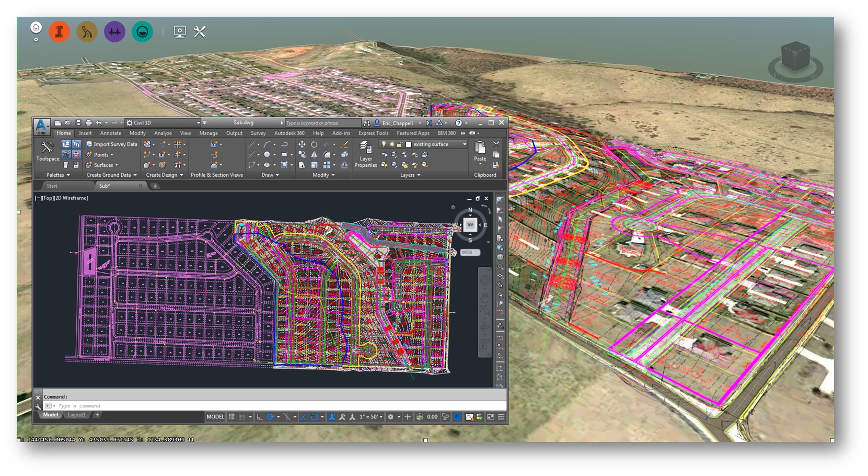Open the existing surface layer dropdown
The height and width of the screenshot is (476, 868).
pos(464,144)
